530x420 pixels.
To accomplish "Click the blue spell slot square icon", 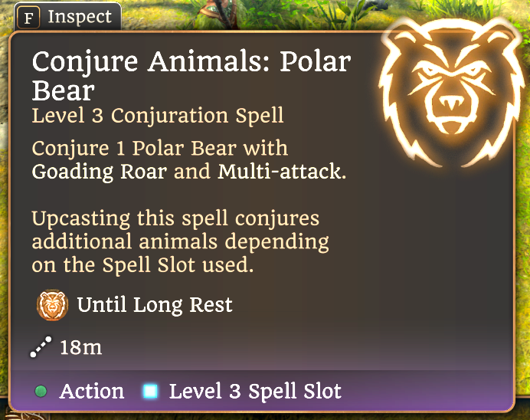I will coord(150,392).
